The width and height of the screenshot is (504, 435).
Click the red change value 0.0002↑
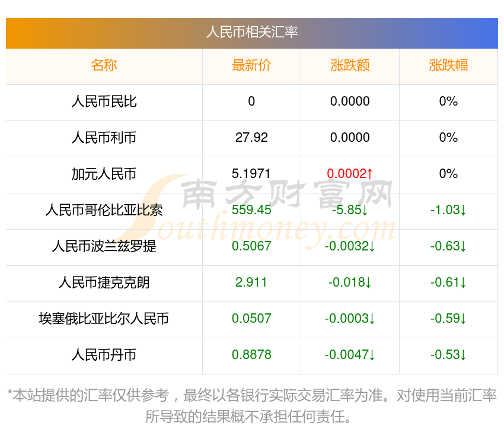tap(350, 174)
